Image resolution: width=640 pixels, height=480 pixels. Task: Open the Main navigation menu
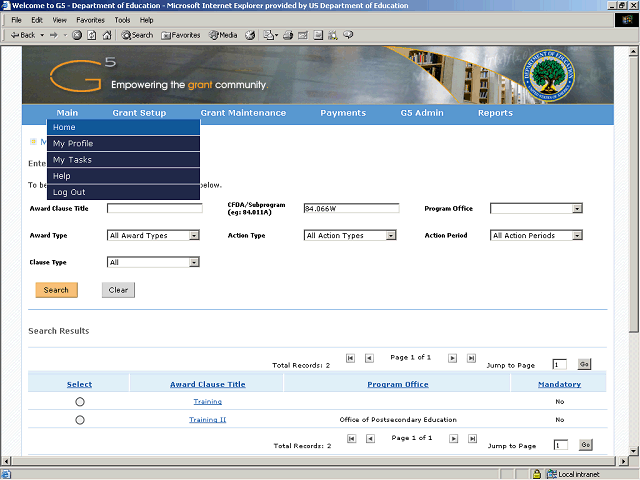pyautogui.click(x=67, y=113)
